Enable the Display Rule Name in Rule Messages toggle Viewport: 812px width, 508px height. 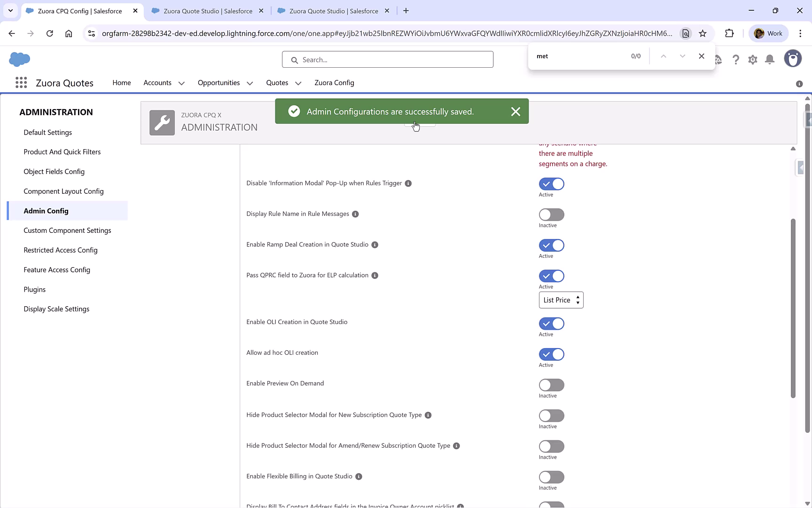click(551, 214)
